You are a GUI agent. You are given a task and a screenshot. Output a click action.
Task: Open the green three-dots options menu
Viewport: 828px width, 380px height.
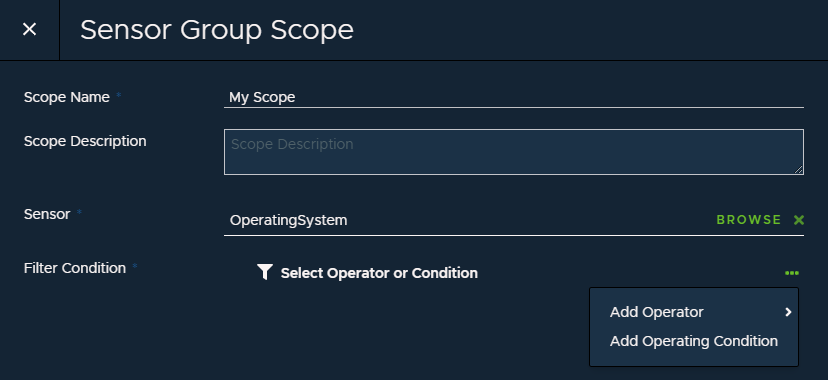792,273
